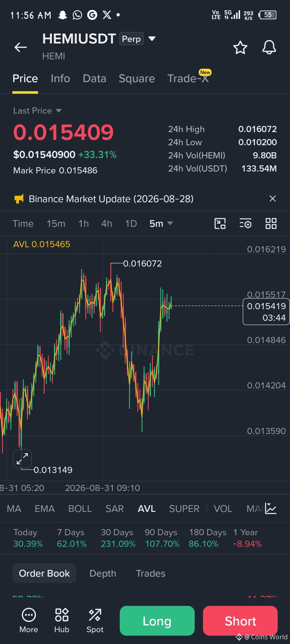The width and height of the screenshot is (290, 644).
Task: Switch to the Depth tab
Action: (103, 573)
